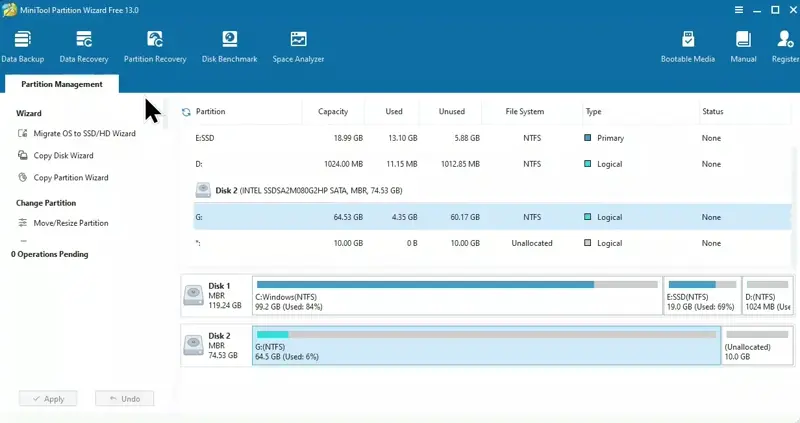Click Logical type swatch in G: row
Screen dimensions: 800x423
(x=587, y=217)
